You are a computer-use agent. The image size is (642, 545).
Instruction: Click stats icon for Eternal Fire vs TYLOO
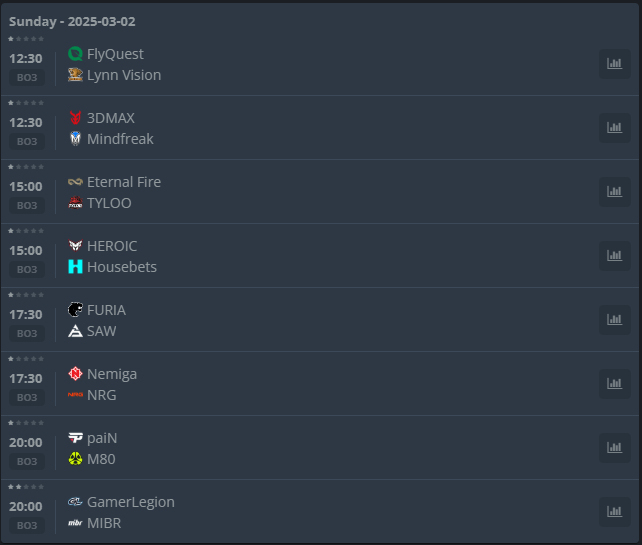tap(614, 192)
